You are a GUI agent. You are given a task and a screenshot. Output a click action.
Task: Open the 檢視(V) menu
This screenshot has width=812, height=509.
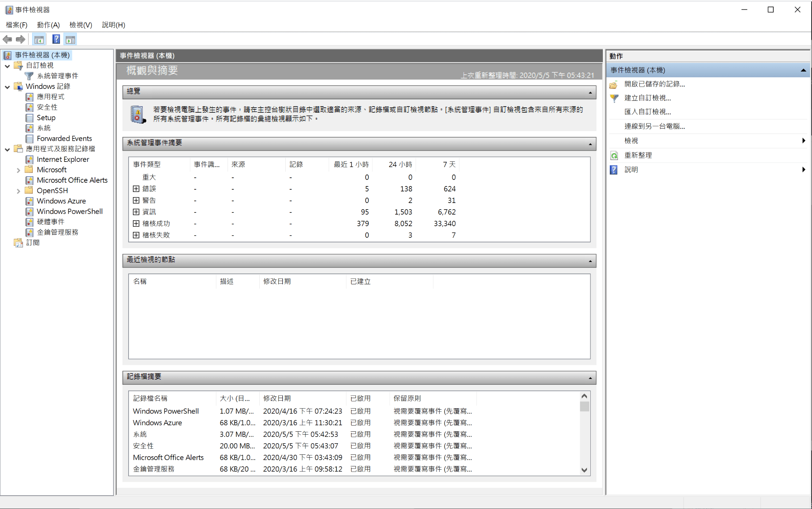(x=80, y=25)
